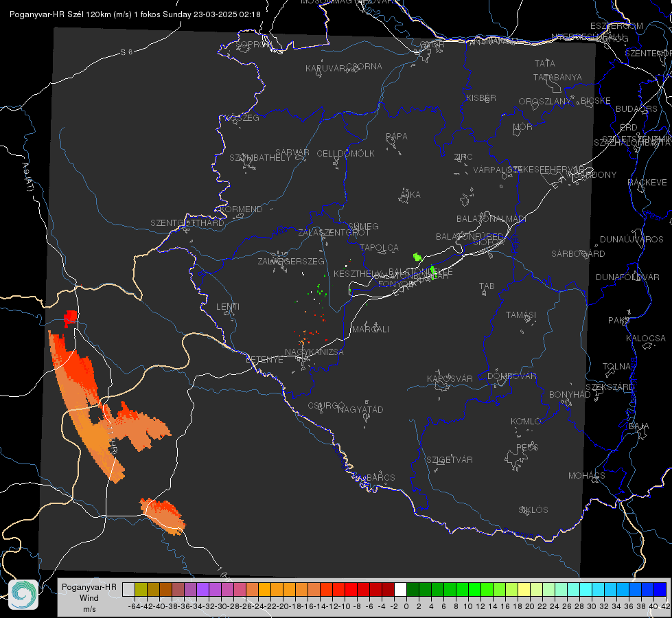Screen dimensions: 672x618
Task: Select the LETENYE label
Action: coord(264,360)
